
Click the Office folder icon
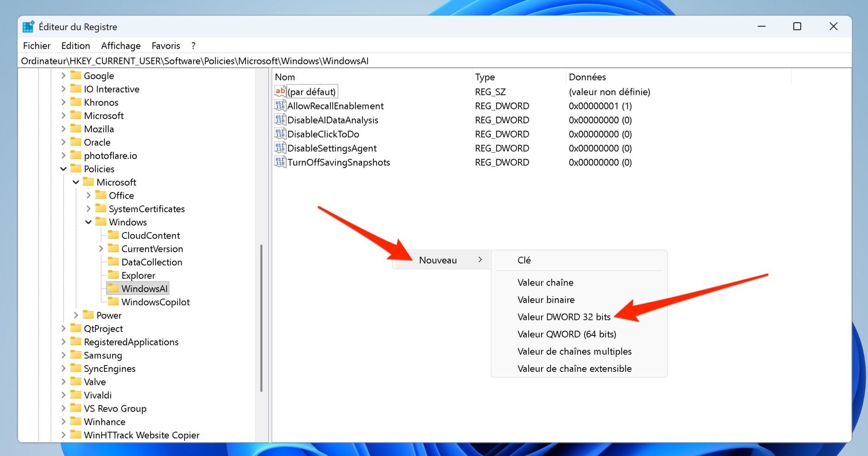101,195
